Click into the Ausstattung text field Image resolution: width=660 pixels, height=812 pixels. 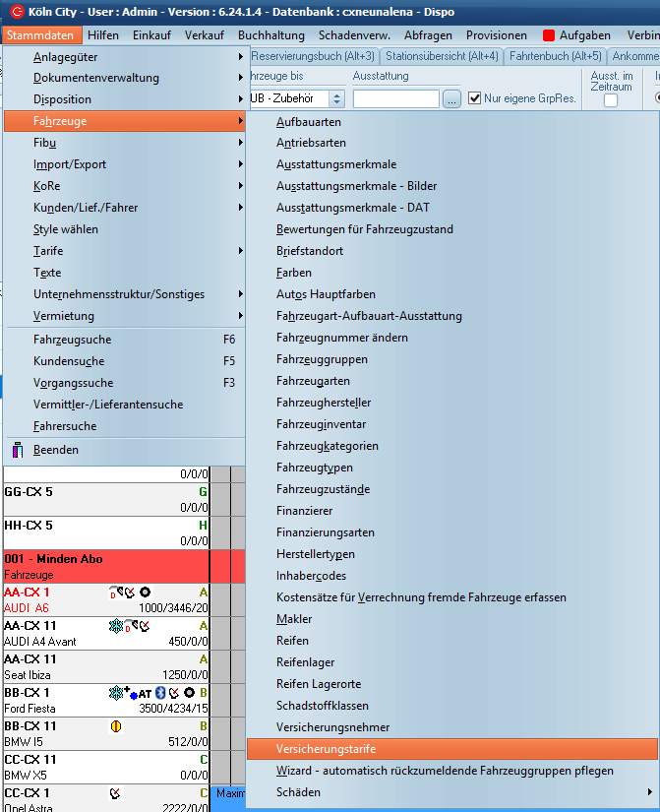395,98
